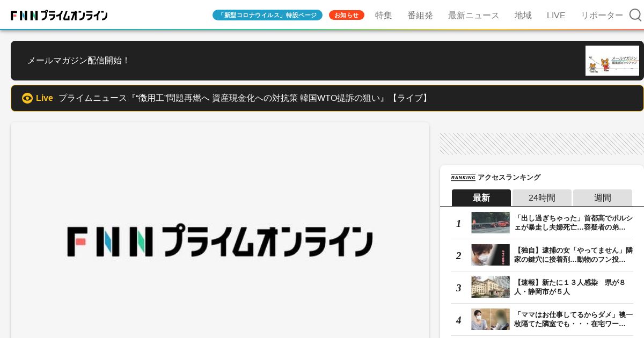The height and width of the screenshot is (338, 644).
Task: Open the 地域 menu item
Action: pyautogui.click(x=523, y=15)
